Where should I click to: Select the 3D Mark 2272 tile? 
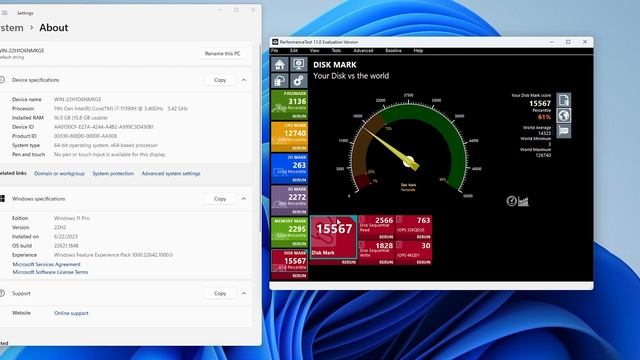click(x=289, y=198)
